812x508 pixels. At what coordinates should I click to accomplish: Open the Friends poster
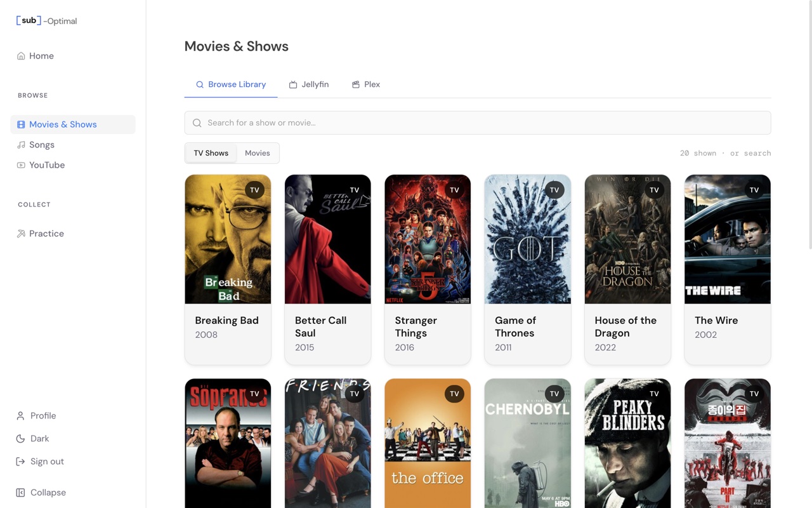[328, 443]
